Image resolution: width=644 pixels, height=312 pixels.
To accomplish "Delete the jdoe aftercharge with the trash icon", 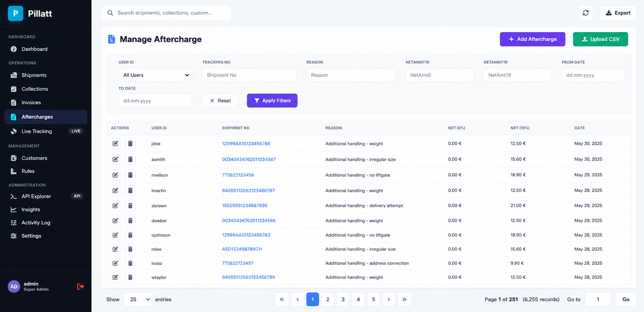I will [130, 143].
